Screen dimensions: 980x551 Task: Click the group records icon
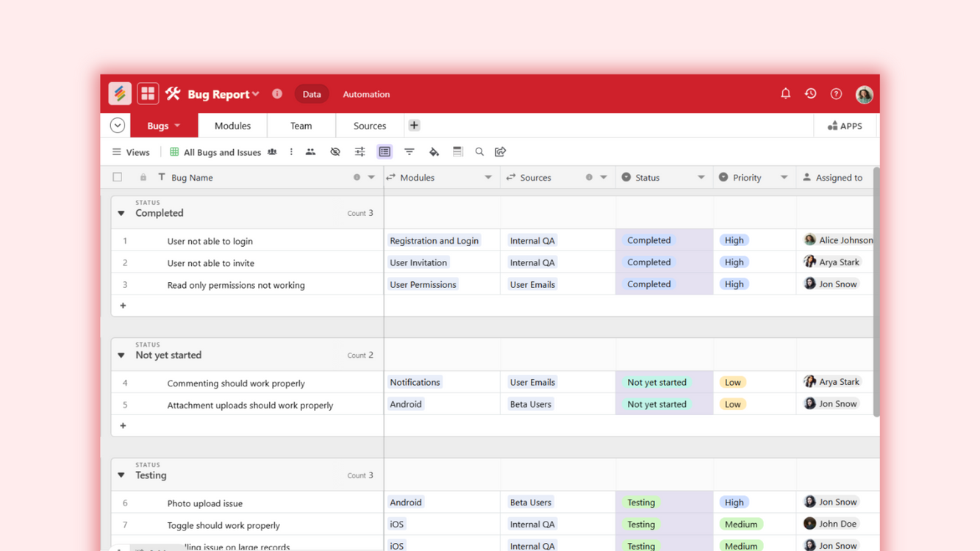coord(385,152)
